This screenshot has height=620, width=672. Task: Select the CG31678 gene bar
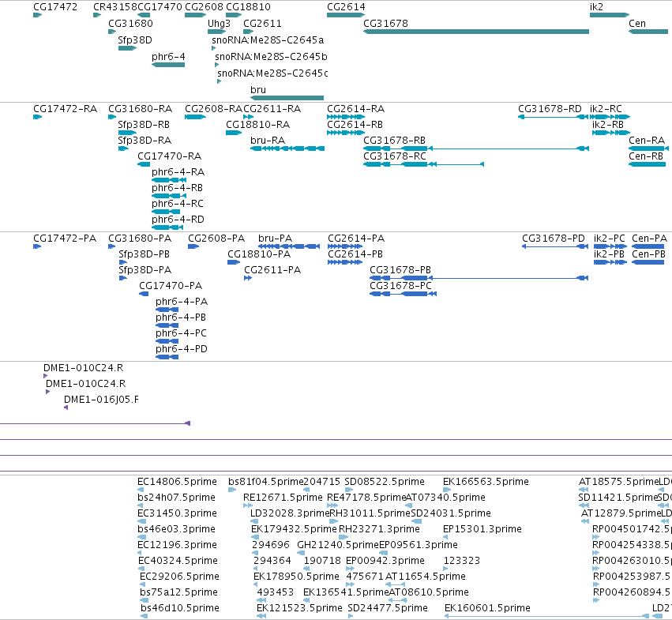pyautogui.click(x=476, y=32)
